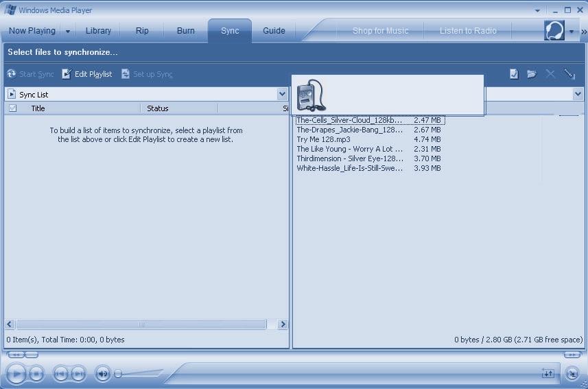Minimize the Windows Media Player window

(x=555, y=10)
